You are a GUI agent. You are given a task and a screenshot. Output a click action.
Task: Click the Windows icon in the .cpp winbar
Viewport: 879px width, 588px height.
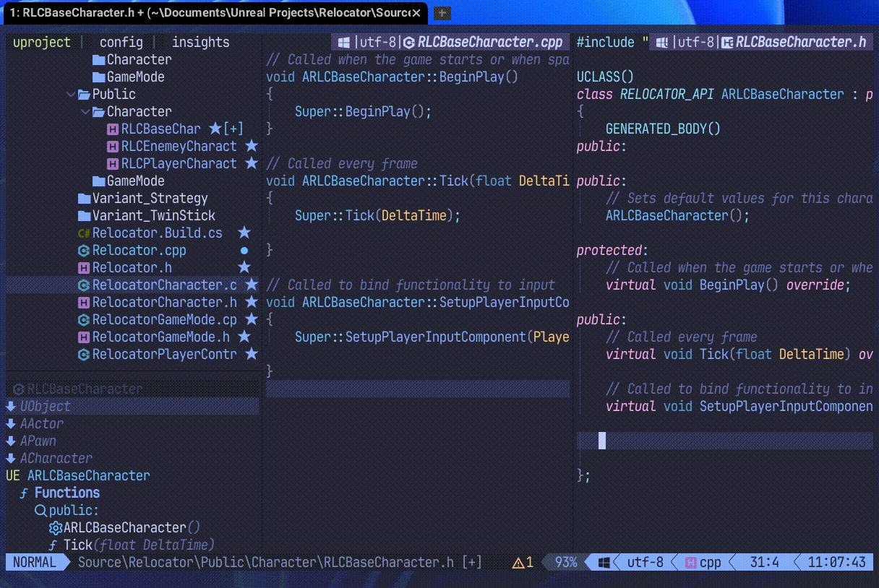344,42
